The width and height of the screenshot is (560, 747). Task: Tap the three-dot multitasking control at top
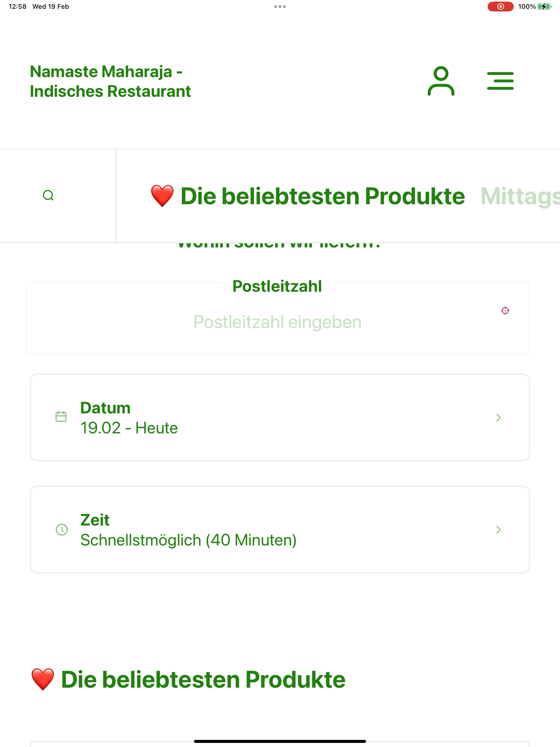pos(280,6)
